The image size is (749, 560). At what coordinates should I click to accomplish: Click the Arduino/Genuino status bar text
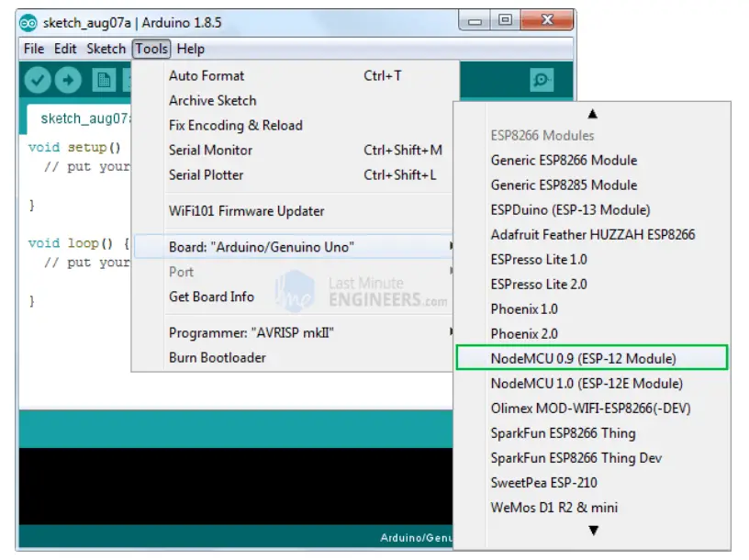point(416,538)
